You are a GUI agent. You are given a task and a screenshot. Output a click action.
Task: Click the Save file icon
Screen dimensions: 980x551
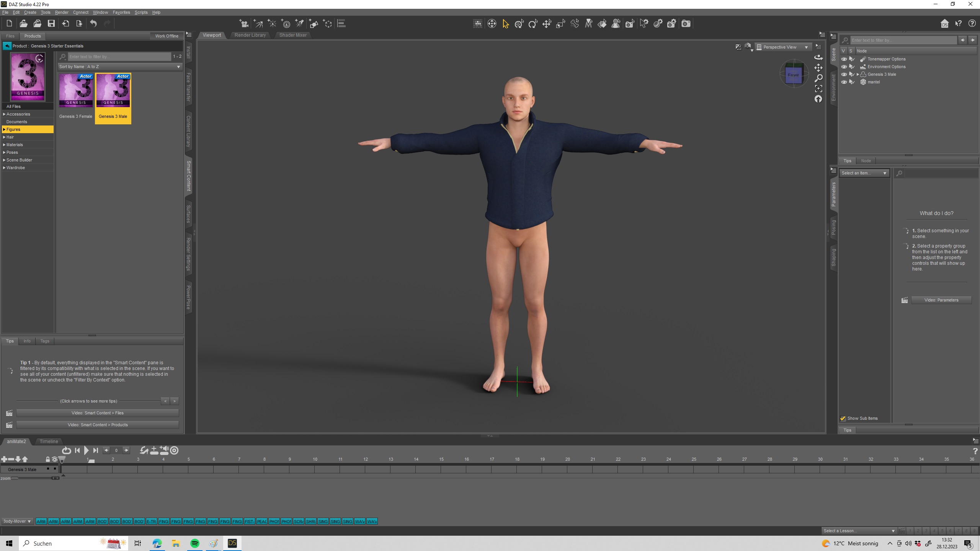[51, 24]
